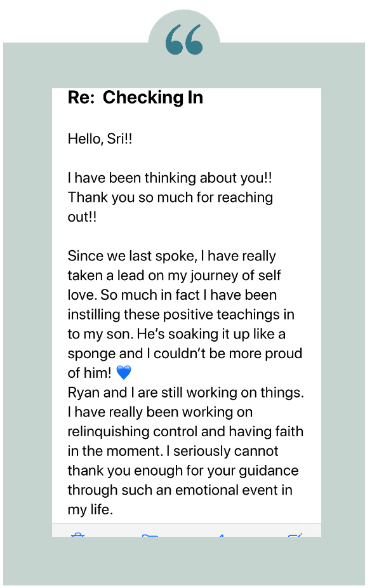This screenshot has height=588, width=372.
Task: Click the line 'thank you enough for your guidance'
Action: [183, 471]
